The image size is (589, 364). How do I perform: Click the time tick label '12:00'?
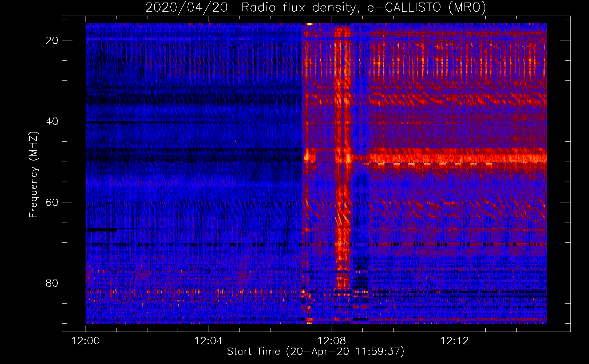coord(86,341)
